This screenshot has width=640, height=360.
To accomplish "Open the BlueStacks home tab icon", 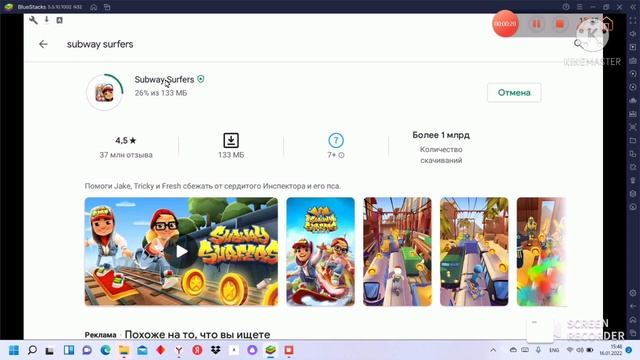I will coord(94,7).
